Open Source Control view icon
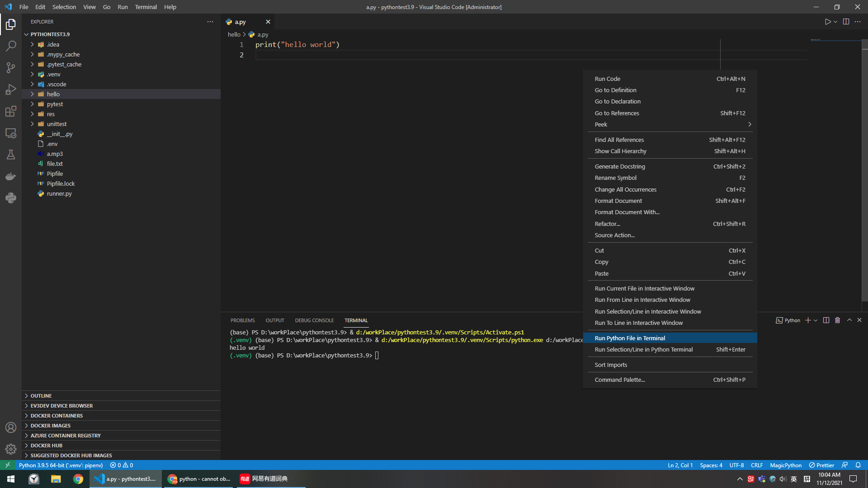 pos(11,68)
